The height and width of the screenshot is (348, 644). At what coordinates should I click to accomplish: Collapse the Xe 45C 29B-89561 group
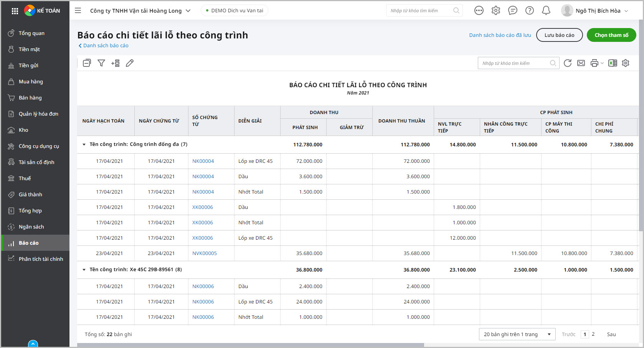(x=84, y=270)
